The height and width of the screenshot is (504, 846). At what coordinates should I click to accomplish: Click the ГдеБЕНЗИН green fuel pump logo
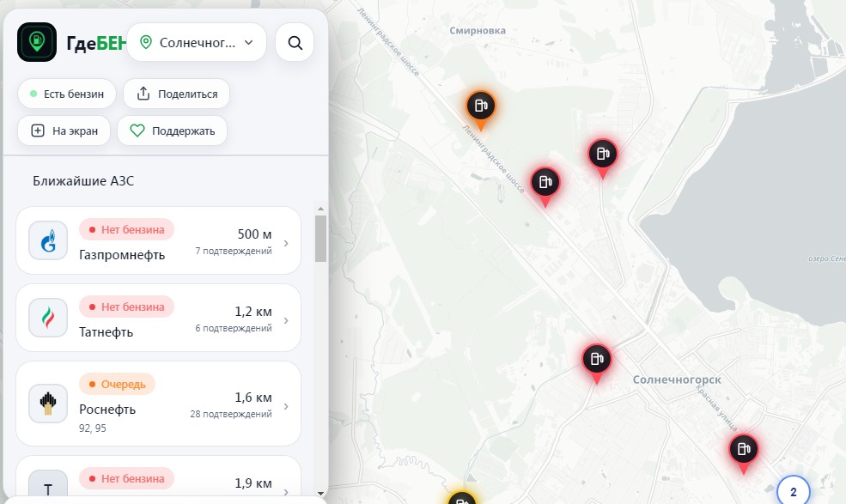(x=37, y=42)
